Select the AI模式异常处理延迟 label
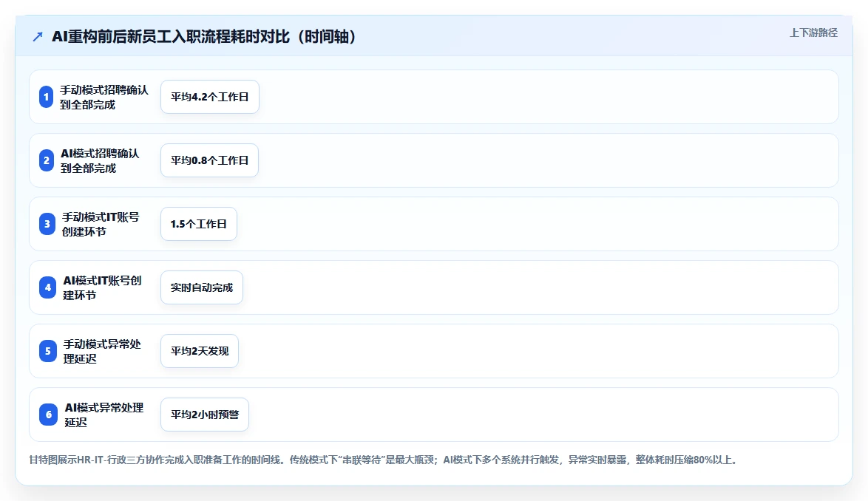 click(104, 415)
